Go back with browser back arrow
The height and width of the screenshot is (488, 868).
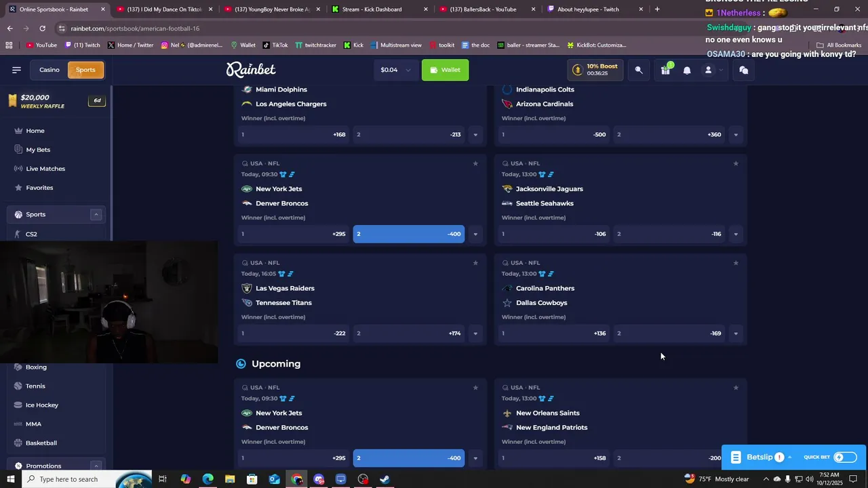[x=10, y=28]
